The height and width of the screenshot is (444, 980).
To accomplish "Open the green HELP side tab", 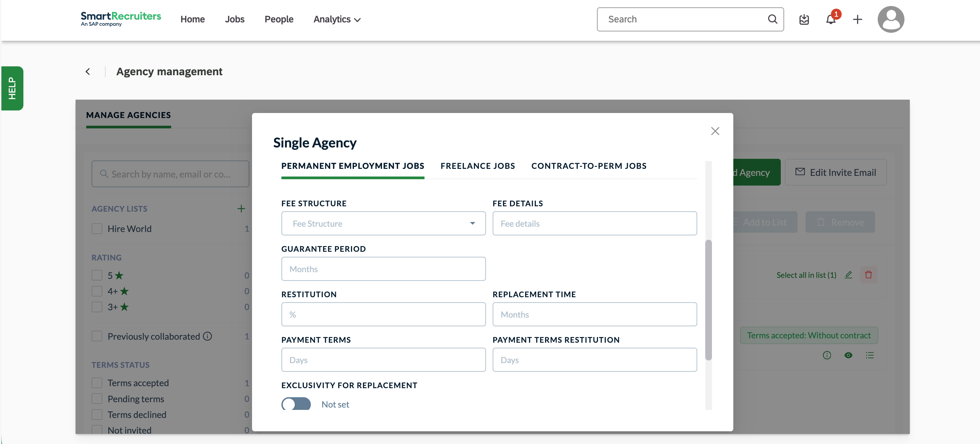I will [12, 88].
